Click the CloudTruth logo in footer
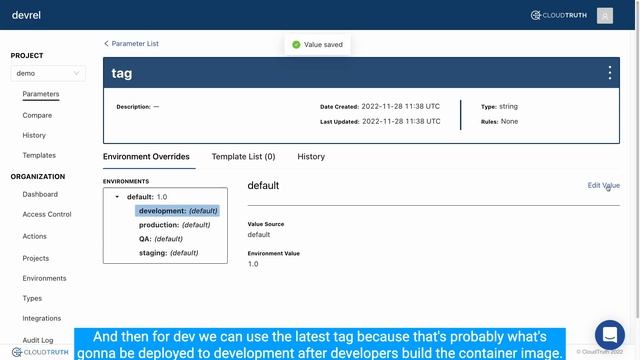This screenshot has width=640, height=360. (40, 352)
